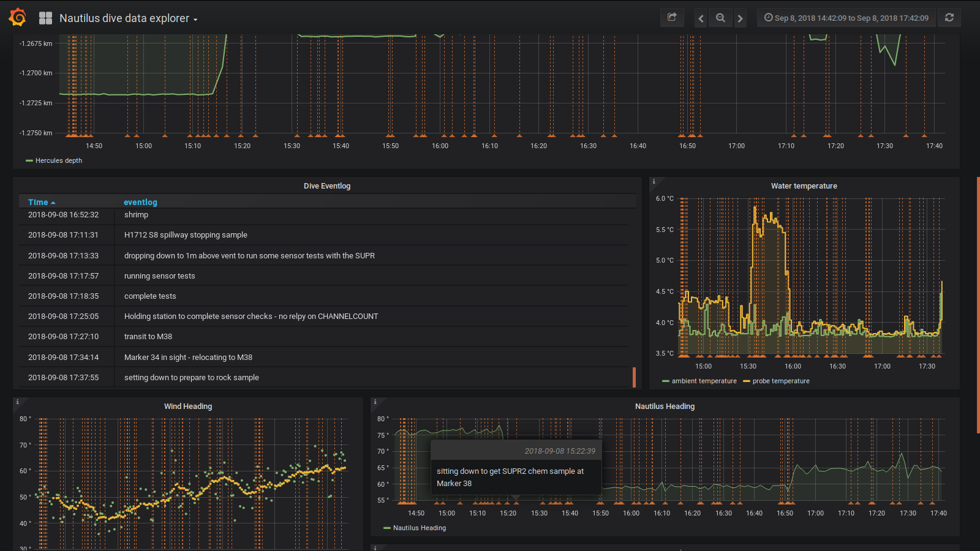Sort table by eventlog column
The width and height of the screenshot is (980, 551).
(140, 202)
